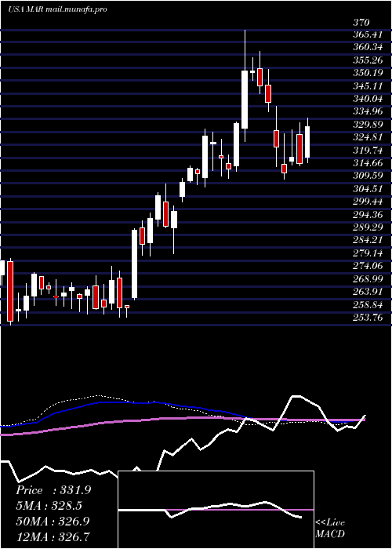Click the 345.11 price axis label
The width and height of the screenshot is (392, 549).
367,85
